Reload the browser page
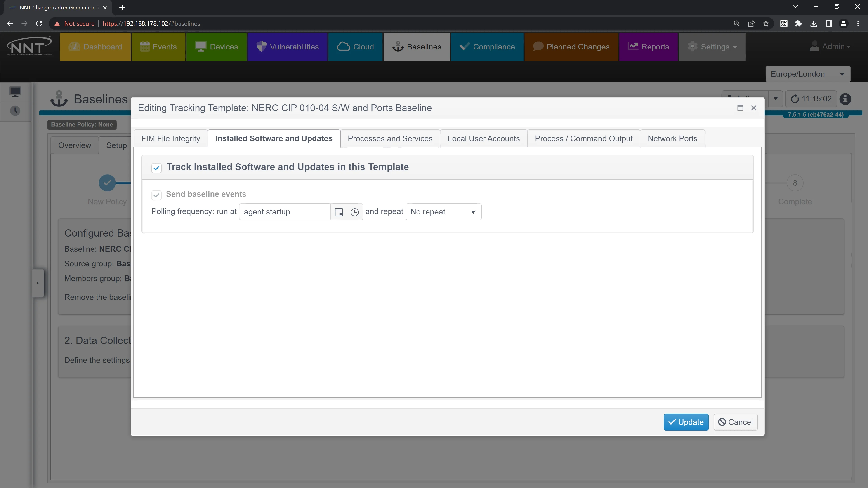Screen dimensions: 868x488 point(39,23)
